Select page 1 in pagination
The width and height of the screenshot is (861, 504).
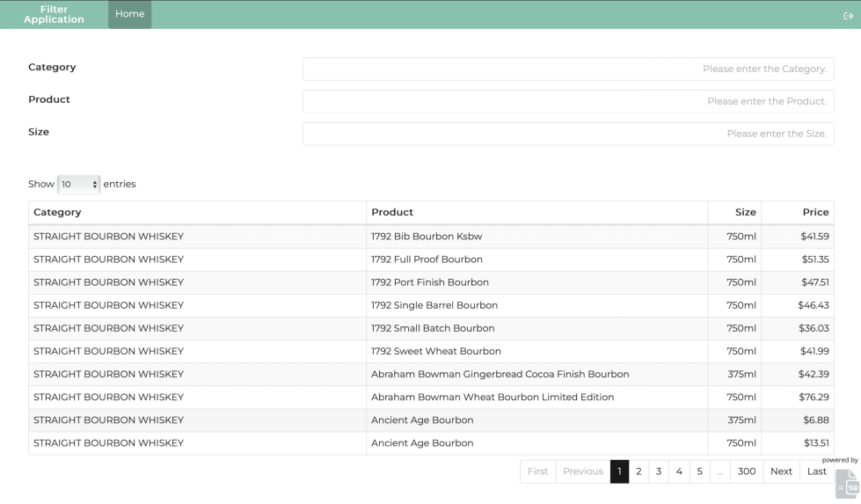coord(619,471)
